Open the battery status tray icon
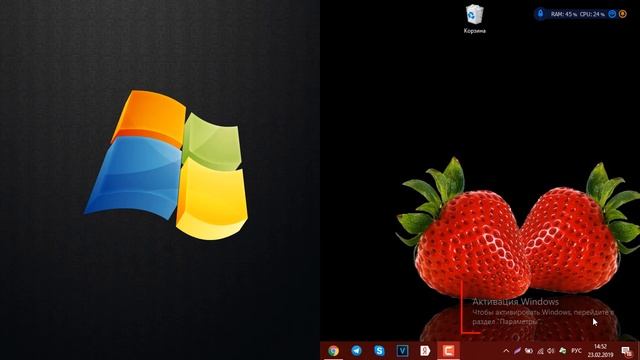640x360 pixels. [x=529, y=351]
